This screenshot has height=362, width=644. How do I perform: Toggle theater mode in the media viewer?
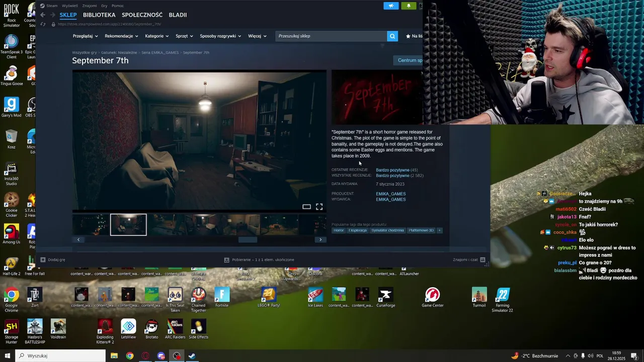[x=306, y=207]
